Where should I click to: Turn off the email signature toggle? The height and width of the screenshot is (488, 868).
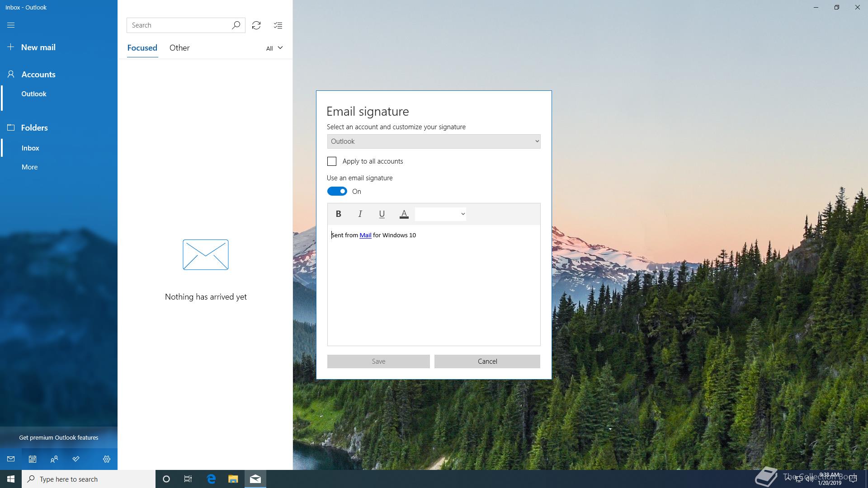coord(337,192)
